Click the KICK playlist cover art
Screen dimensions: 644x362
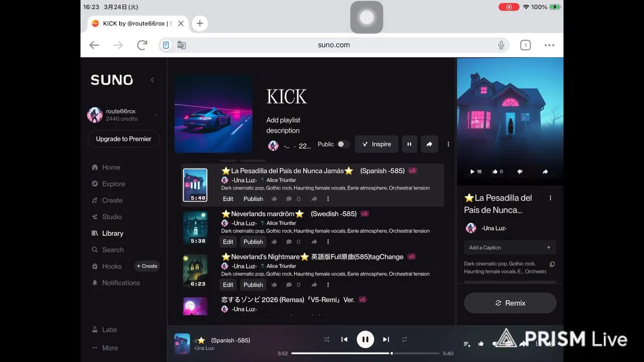click(x=213, y=114)
